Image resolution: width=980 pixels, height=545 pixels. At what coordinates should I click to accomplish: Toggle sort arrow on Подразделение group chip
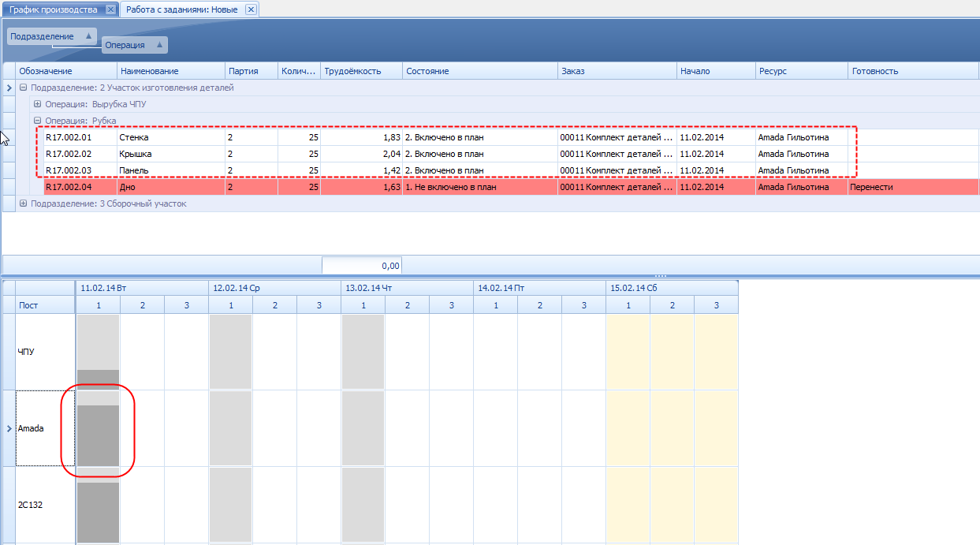(88, 36)
